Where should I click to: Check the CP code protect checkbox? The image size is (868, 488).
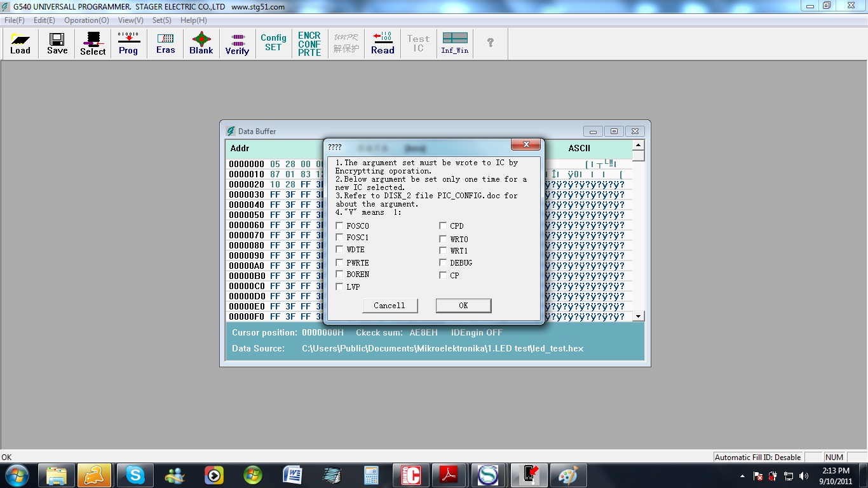click(x=443, y=275)
